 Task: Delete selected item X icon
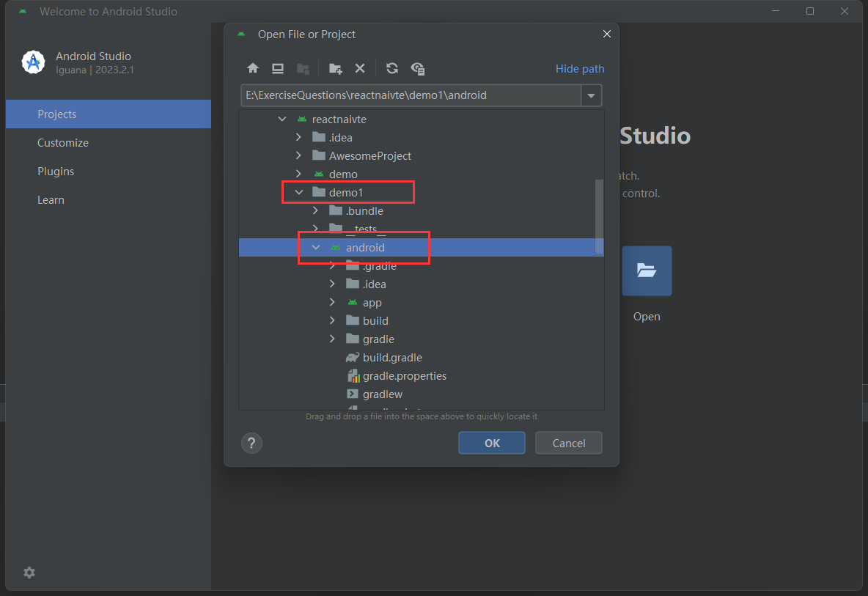pyautogui.click(x=360, y=68)
